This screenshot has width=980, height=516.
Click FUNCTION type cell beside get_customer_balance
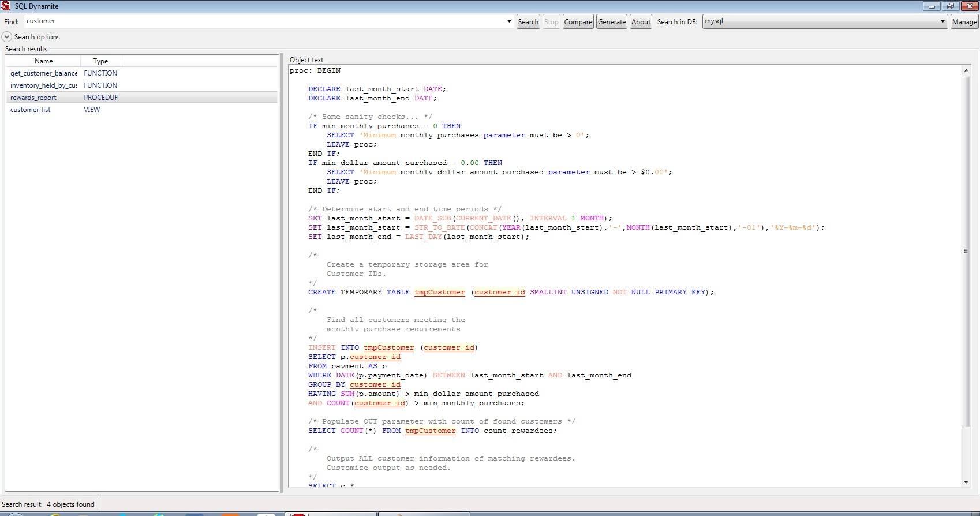pyautogui.click(x=100, y=73)
